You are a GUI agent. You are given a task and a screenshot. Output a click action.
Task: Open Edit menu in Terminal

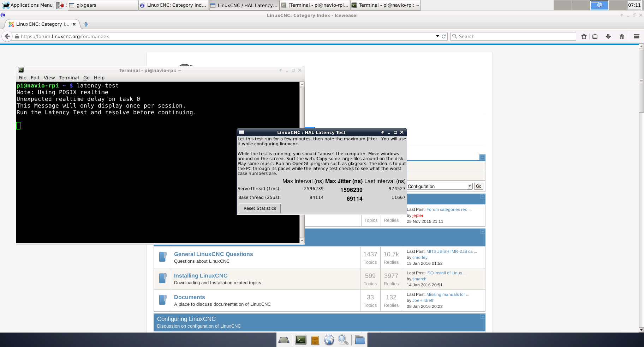pyautogui.click(x=35, y=78)
